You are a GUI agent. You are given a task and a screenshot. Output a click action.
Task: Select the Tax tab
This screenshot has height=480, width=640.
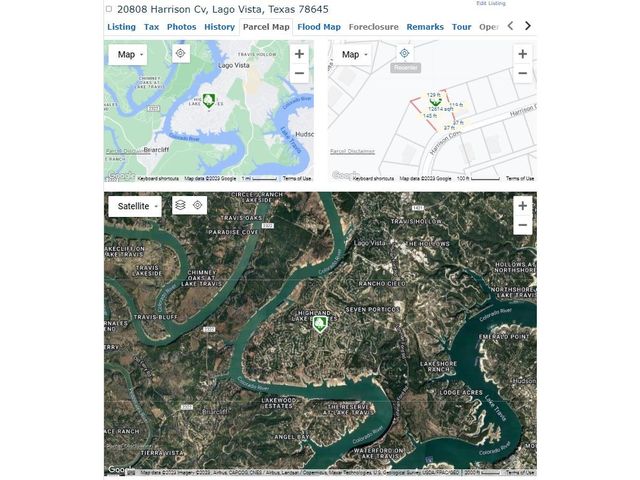click(151, 27)
